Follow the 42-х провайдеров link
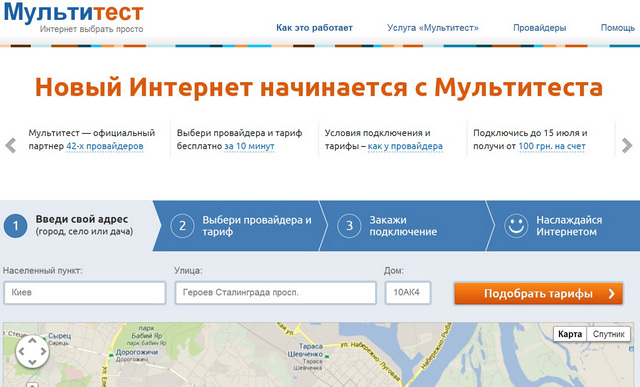The image size is (640, 387). pyautogui.click(x=104, y=146)
